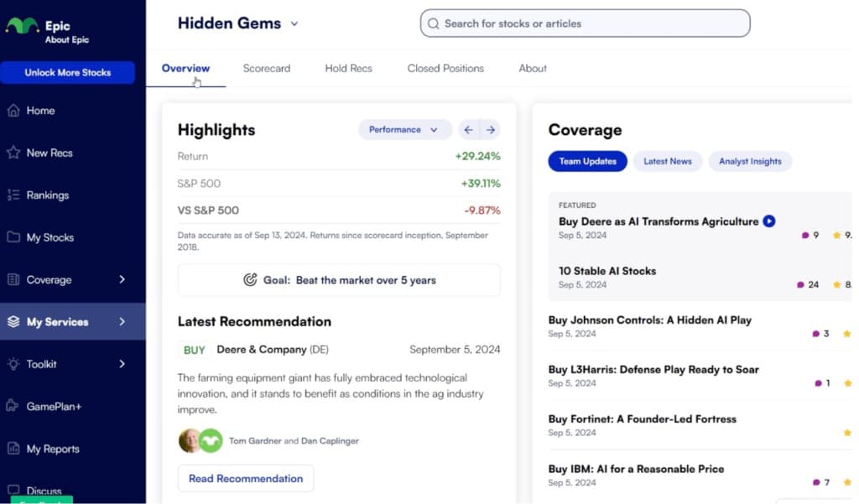Image resolution: width=859 pixels, height=504 pixels.
Task: Click the BUY badge for Deere
Action: pyautogui.click(x=194, y=350)
